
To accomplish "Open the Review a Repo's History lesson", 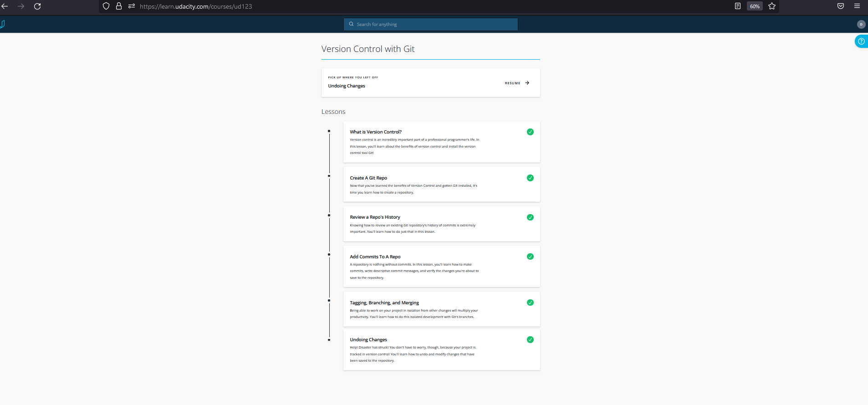I will 375,217.
